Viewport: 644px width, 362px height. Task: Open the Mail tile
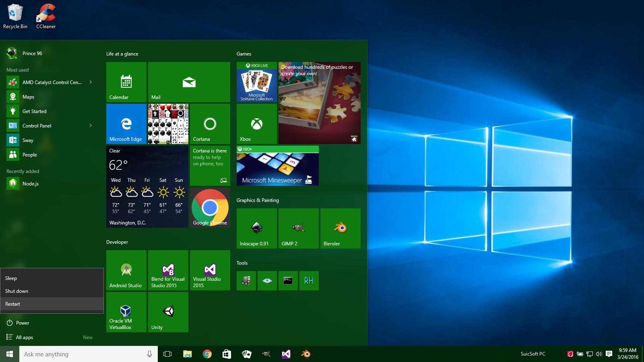(189, 82)
